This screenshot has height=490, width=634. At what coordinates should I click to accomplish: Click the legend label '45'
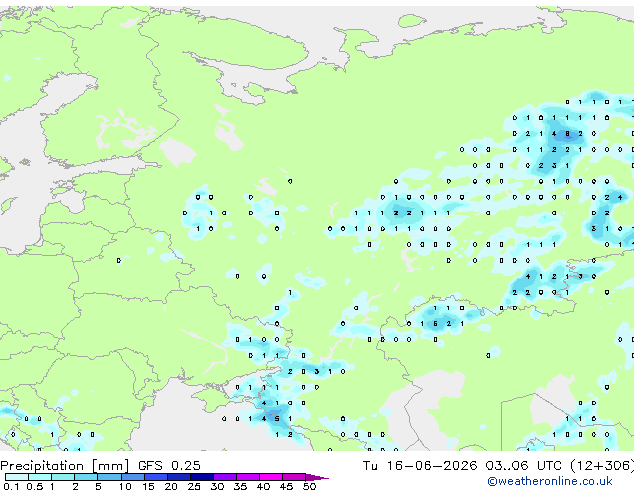[286, 486]
